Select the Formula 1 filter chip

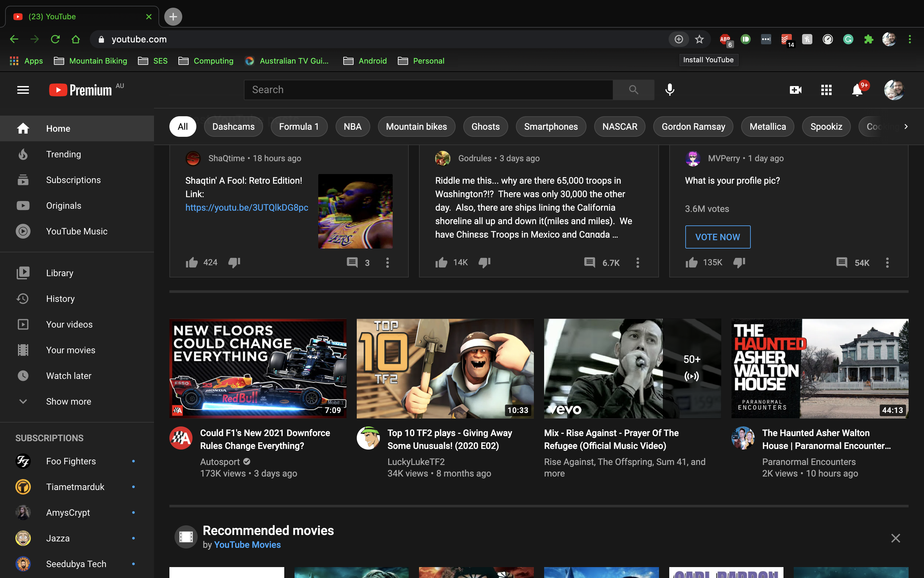pos(299,127)
